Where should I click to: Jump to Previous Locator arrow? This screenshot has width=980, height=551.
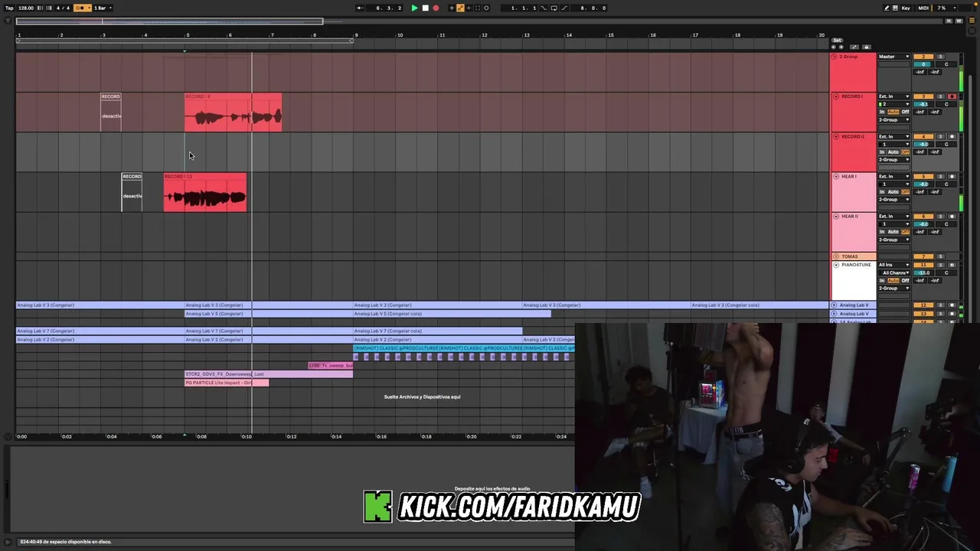click(833, 47)
